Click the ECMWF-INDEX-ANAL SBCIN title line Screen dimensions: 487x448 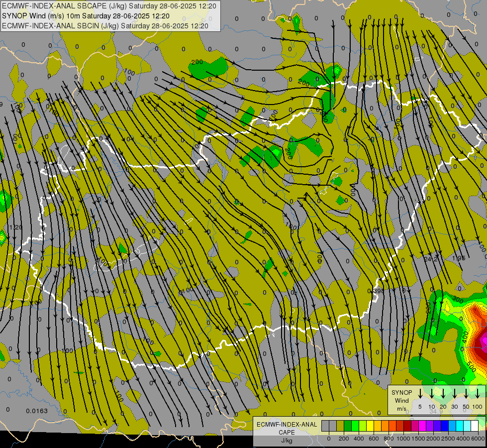[105, 26]
